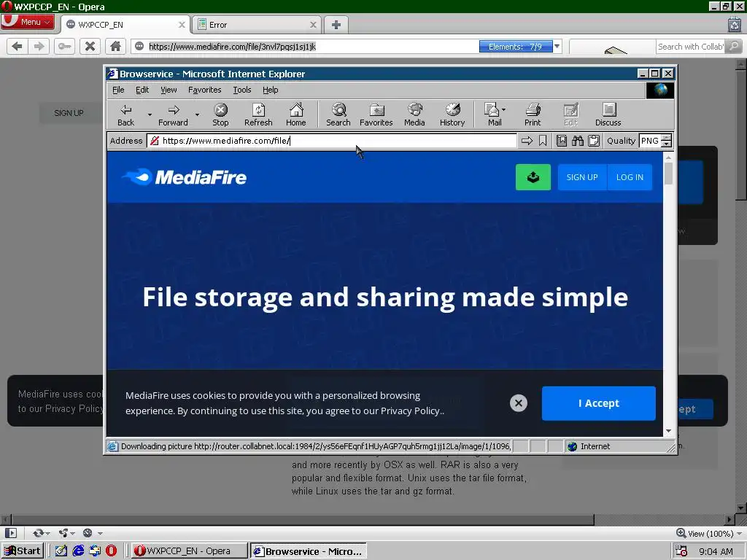Select WXPCCP_EN - Opera taskbar button
This screenshot has width=747, height=560.
click(189, 551)
